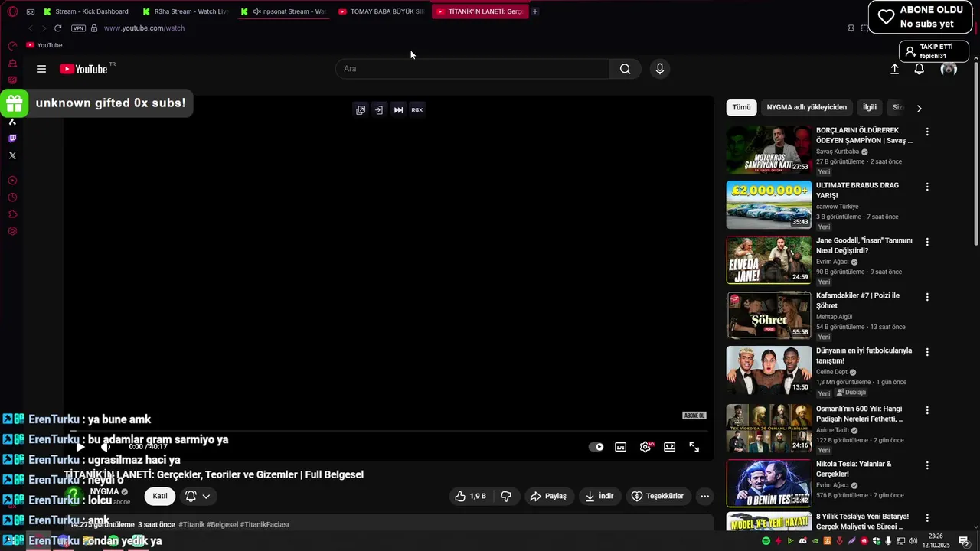Open the YouTube notifications bell

[x=920, y=69]
